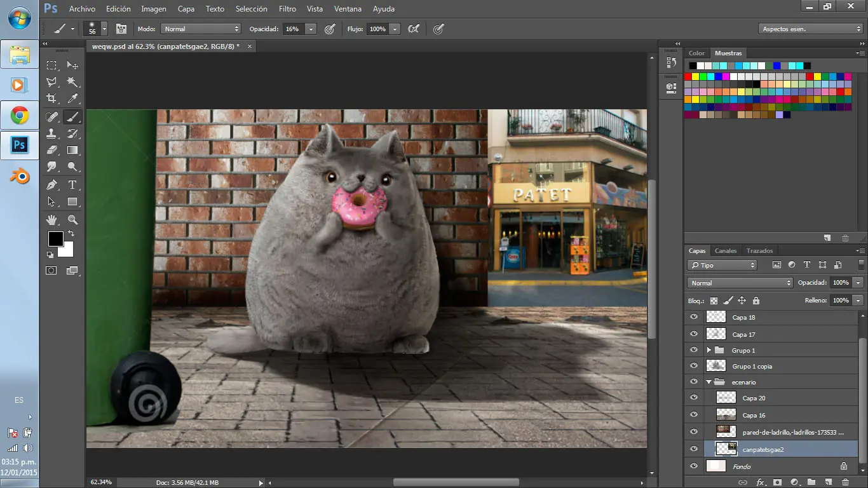Swap foreground and background colors
The width and height of the screenshot is (868, 488).
(x=71, y=234)
